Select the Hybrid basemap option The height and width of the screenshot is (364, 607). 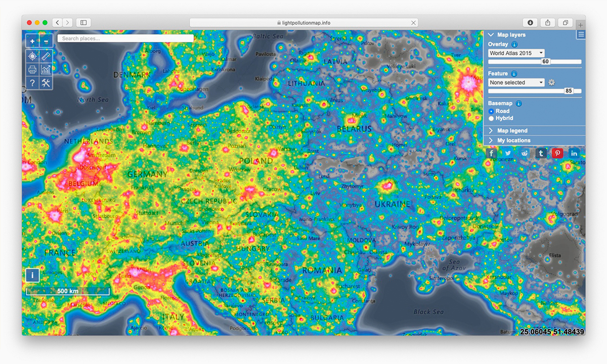(491, 118)
